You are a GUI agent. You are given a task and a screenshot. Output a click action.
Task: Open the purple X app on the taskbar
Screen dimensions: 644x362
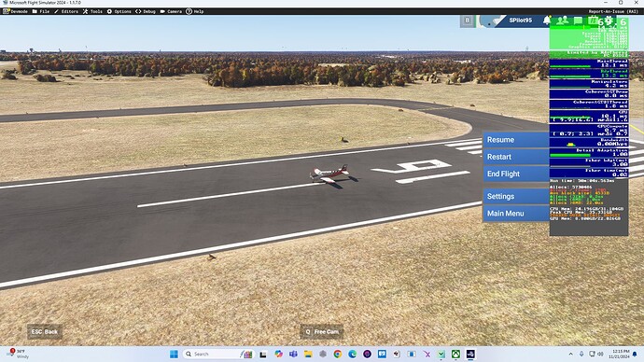(427, 354)
